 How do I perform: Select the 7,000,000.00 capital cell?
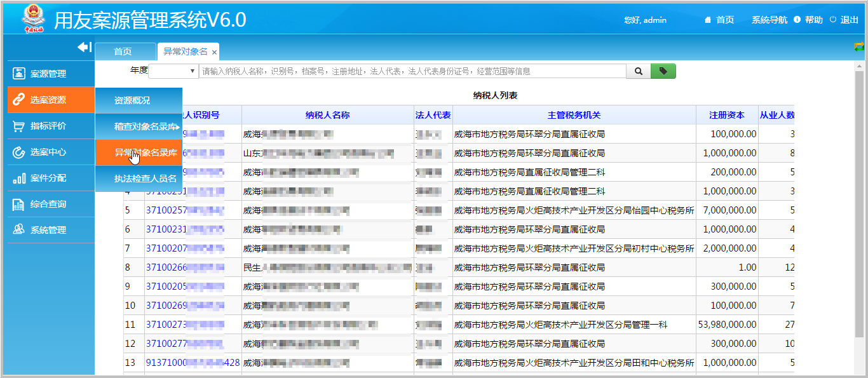point(727,210)
